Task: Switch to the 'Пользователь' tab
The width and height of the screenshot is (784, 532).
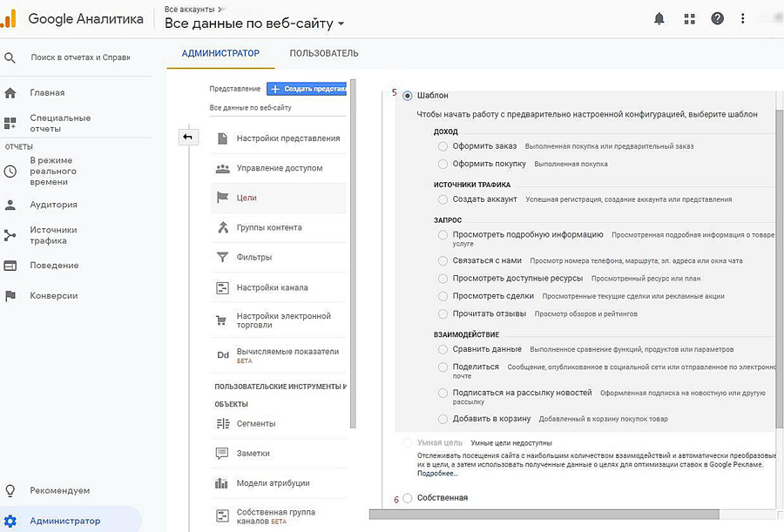Action: coord(323,53)
